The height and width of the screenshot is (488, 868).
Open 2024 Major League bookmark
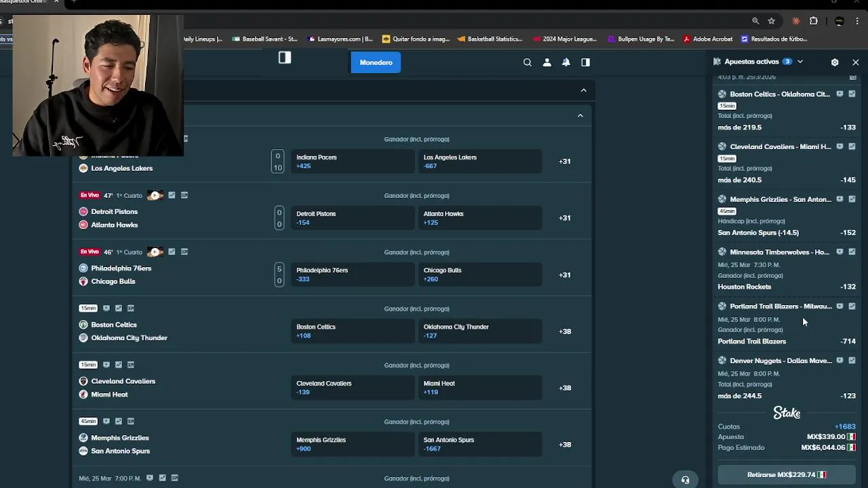[x=565, y=39]
